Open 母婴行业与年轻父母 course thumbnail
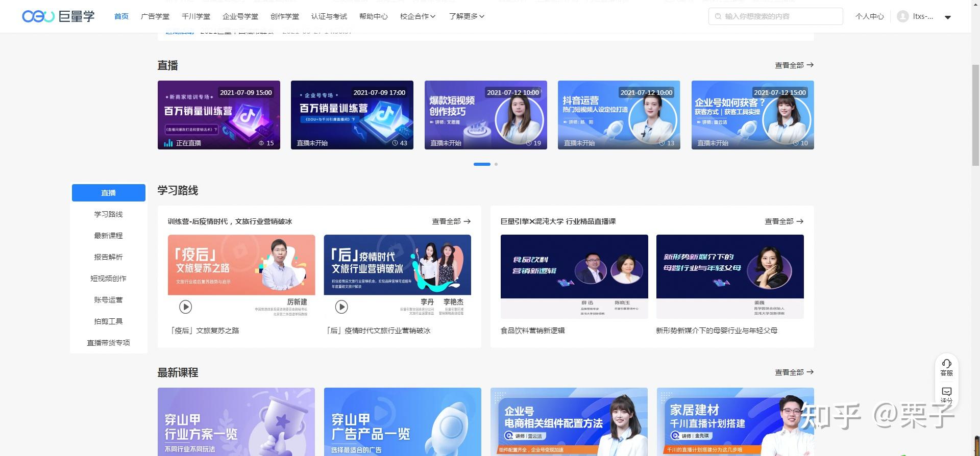980x456 pixels. tap(730, 276)
